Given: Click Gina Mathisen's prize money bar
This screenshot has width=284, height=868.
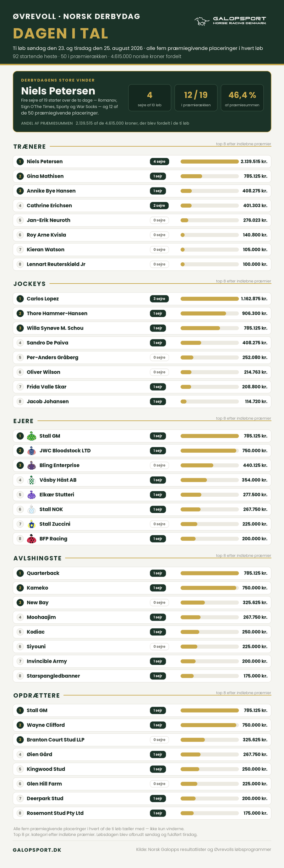Looking at the screenshot, I should (209, 176).
